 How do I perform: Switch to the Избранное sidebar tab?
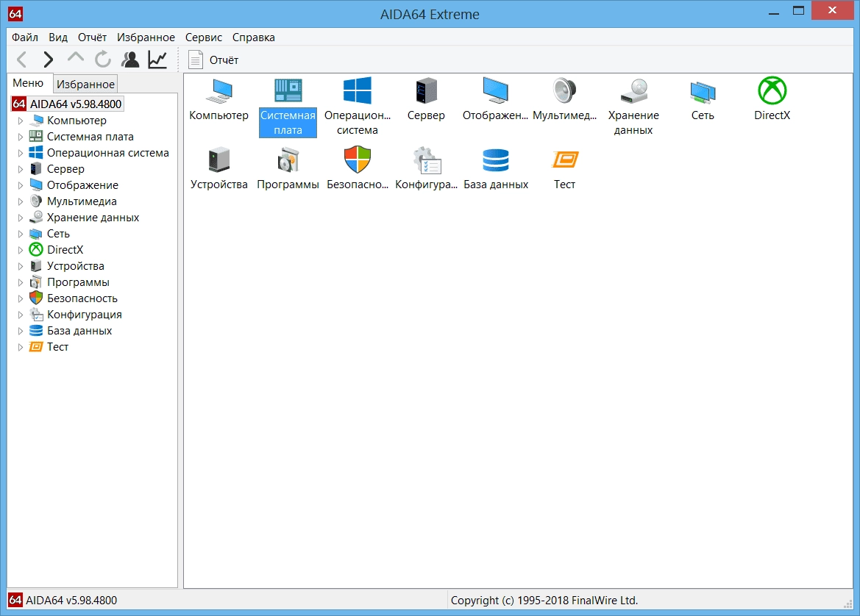tap(85, 84)
